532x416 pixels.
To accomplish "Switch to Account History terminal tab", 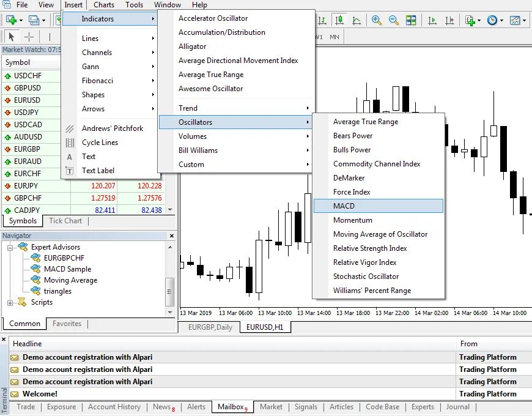I will [x=114, y=407].
